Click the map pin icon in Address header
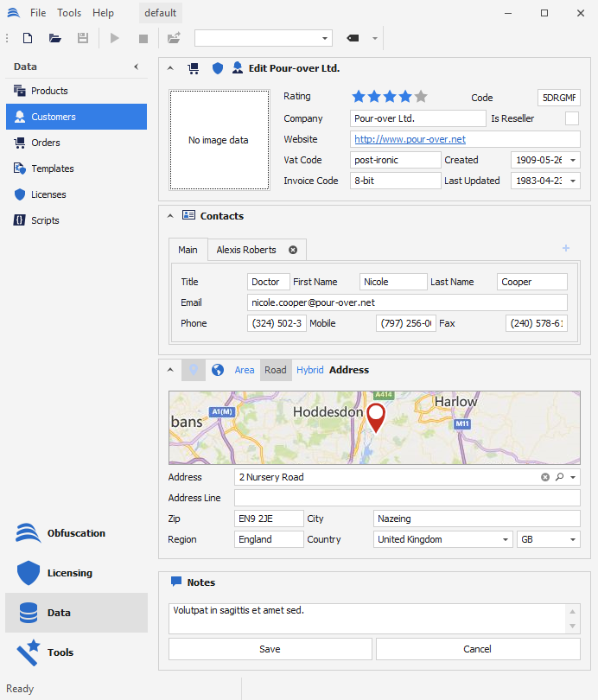Image resolution: width=598 pixels, height=700 pixels. tap(194, 370)
